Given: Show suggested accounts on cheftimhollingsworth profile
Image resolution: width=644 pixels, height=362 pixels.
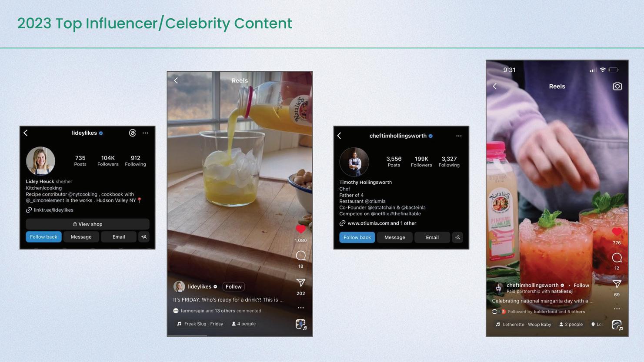Looking at the screenshot, I should [x=457, y=237].
